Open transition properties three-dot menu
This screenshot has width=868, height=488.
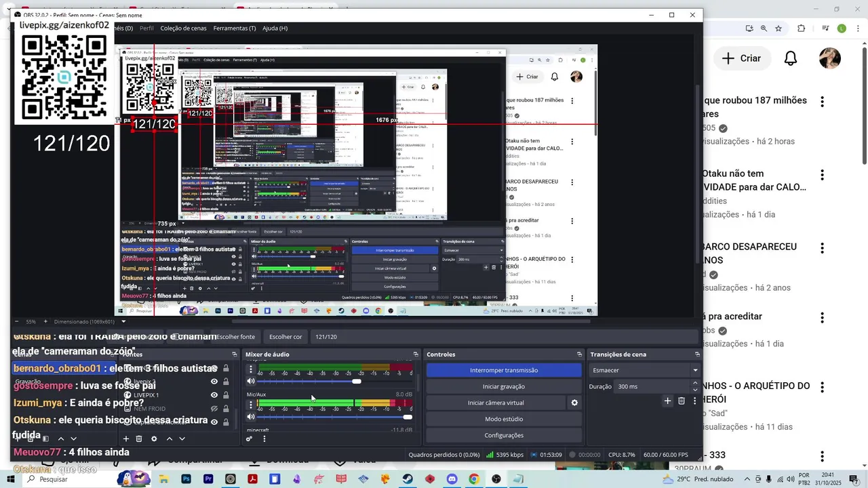(694, 401)
